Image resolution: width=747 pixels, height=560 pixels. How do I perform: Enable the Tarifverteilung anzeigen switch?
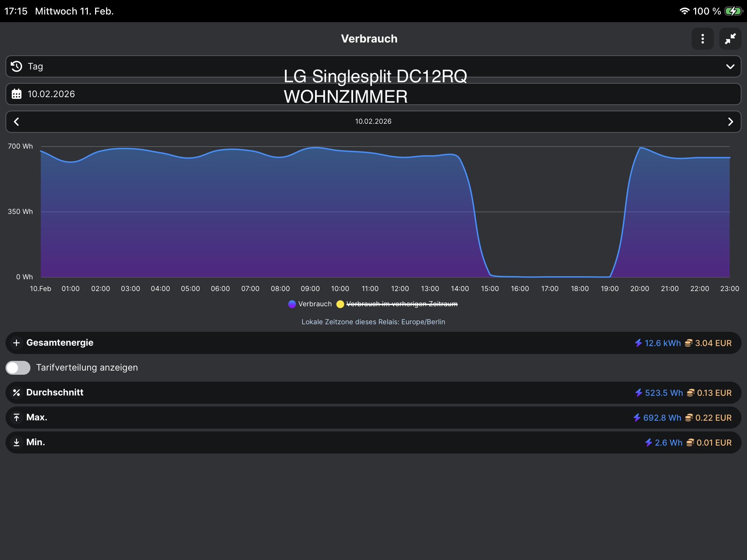(18, 367)
